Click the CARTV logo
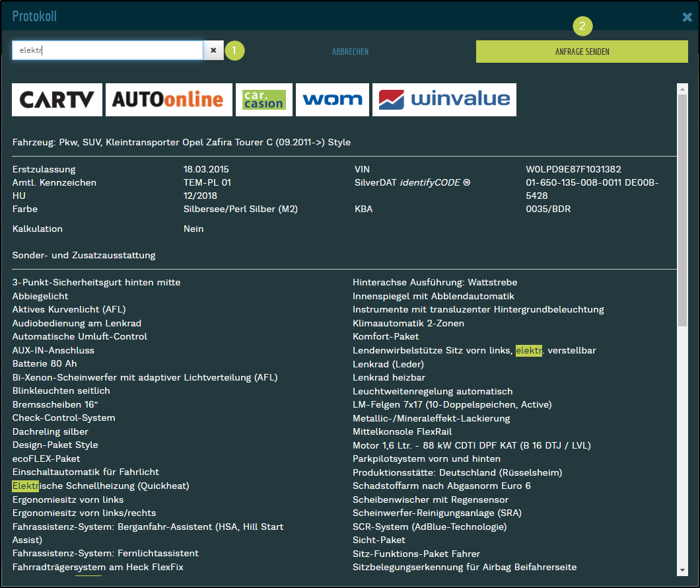The image size is (700, 588). point(57,100)
